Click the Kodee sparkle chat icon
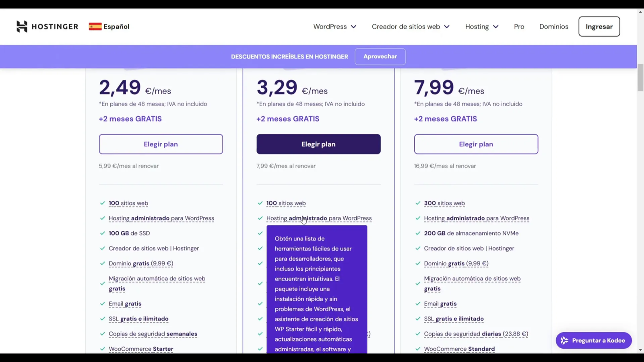 564,341
